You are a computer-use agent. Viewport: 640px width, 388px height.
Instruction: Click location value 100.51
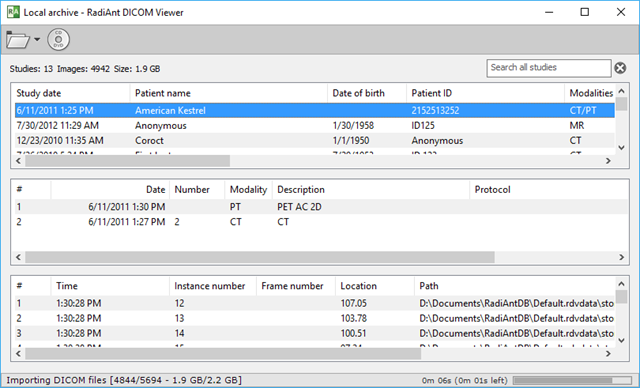[353, 333]
